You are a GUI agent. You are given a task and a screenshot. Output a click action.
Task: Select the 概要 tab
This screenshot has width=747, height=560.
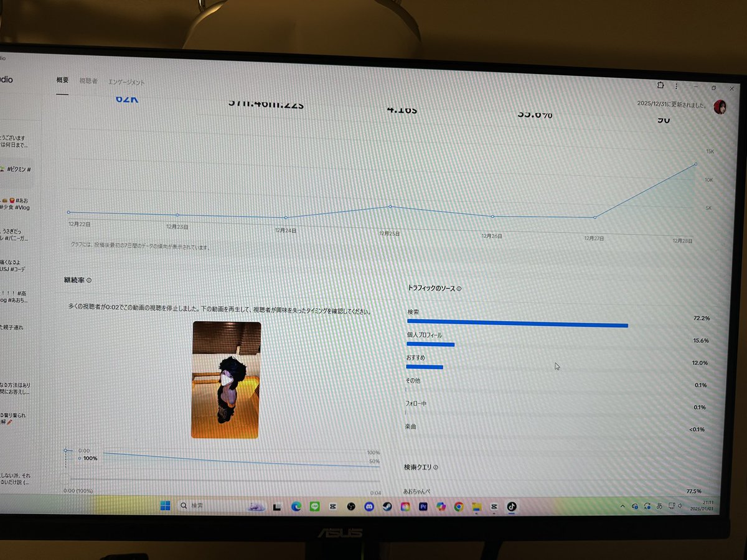click(62, 80)
